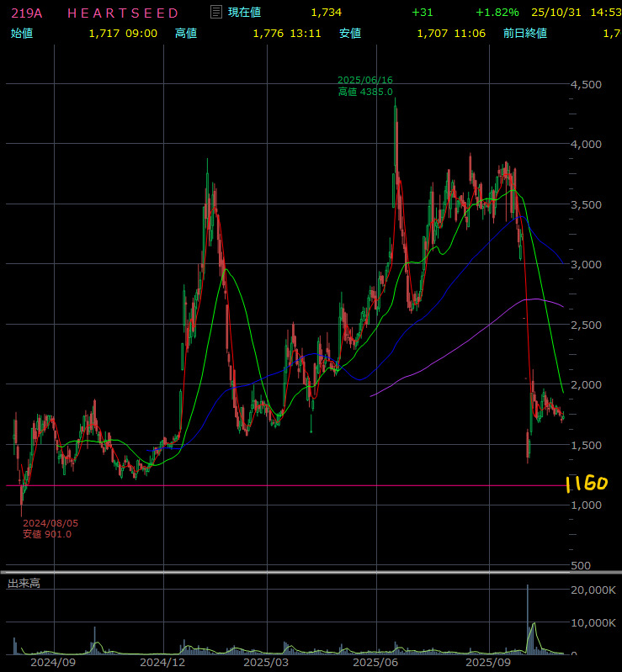
Task: Select the yellow handwritten 1160 annotation
Action: (x=586, y=484)
